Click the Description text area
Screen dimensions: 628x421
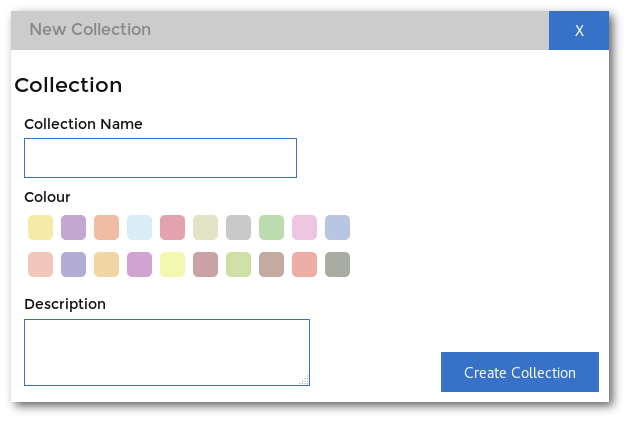(x=167, y=352)
